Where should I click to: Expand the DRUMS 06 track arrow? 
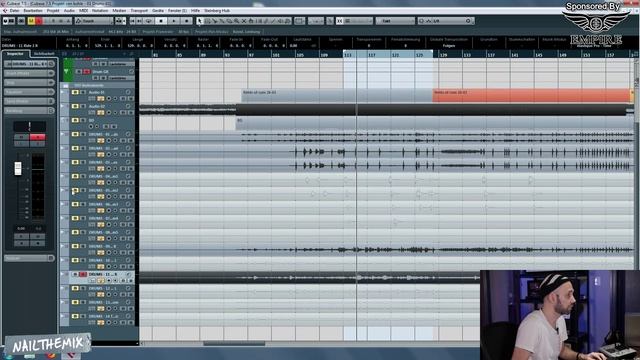coord(62,204)
